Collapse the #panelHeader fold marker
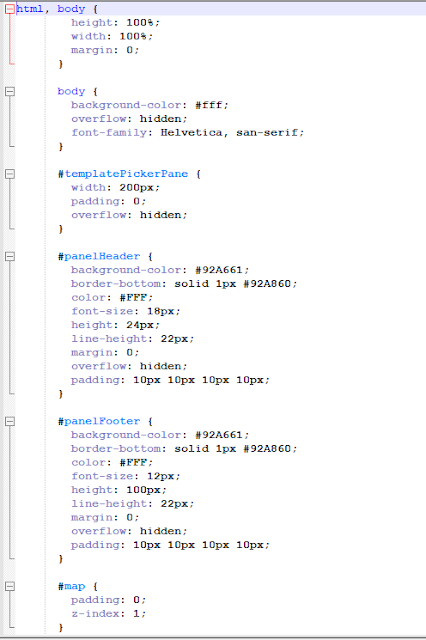426x640 pixels. tap(10, 256)
